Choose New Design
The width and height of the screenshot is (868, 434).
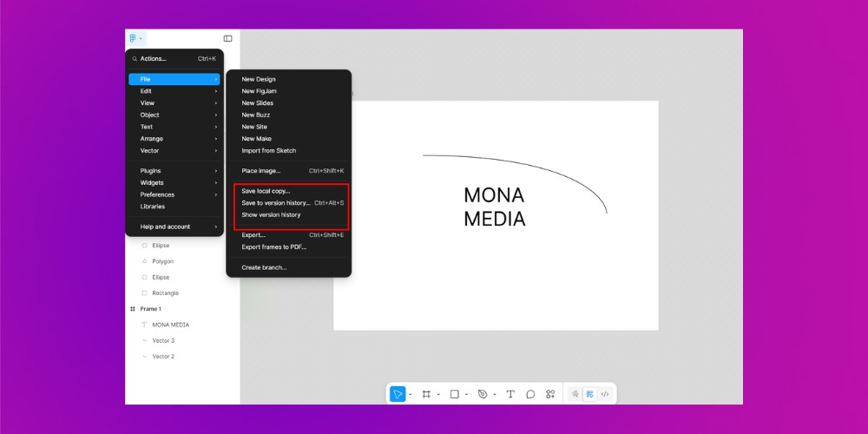pos(289,79)
